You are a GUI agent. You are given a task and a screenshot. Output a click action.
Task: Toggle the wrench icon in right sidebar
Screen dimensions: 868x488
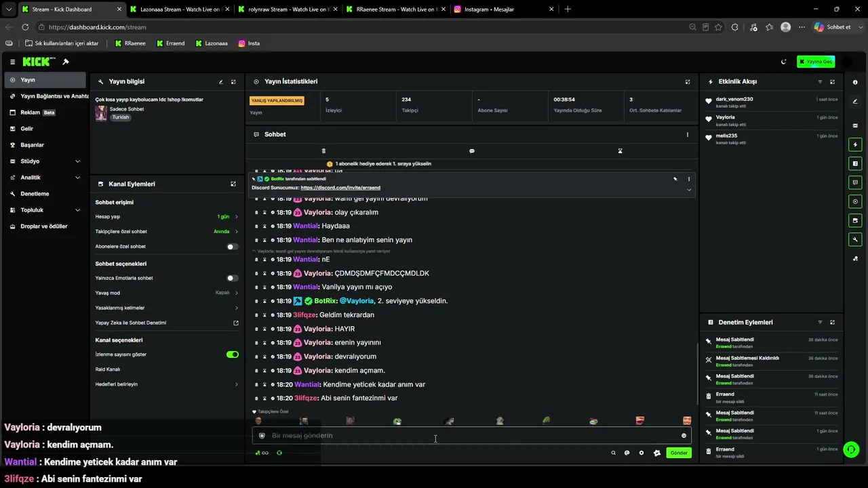[855, 239]
